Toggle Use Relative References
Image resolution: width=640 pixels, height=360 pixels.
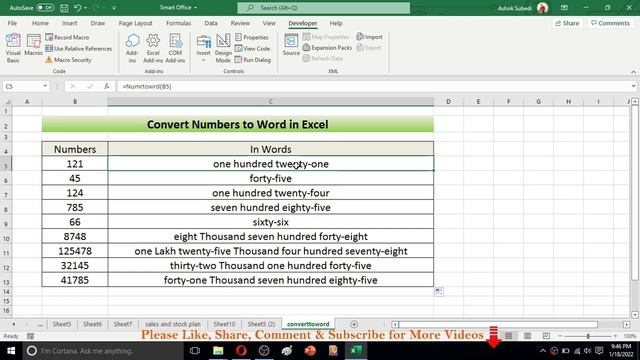78,49
